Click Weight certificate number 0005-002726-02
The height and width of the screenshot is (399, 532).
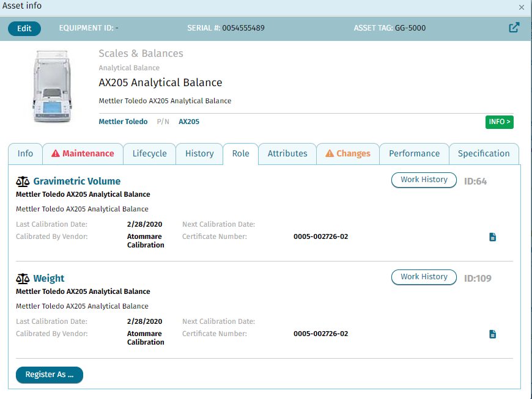(320, 334)
